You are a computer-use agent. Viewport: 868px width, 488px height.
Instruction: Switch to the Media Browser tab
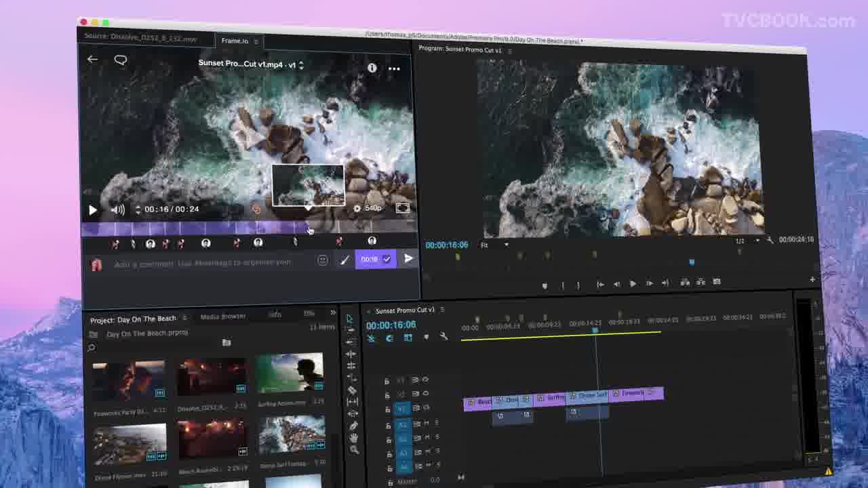coord(223,316)
